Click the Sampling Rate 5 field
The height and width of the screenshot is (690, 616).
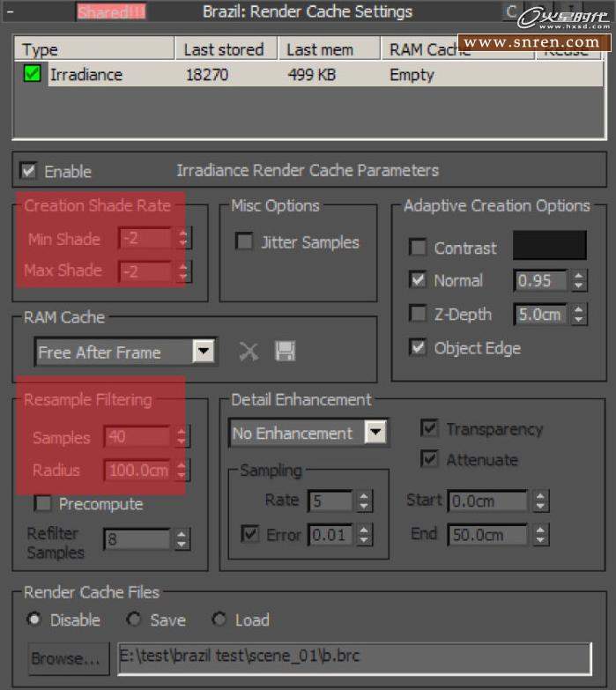tap(331, 501)
